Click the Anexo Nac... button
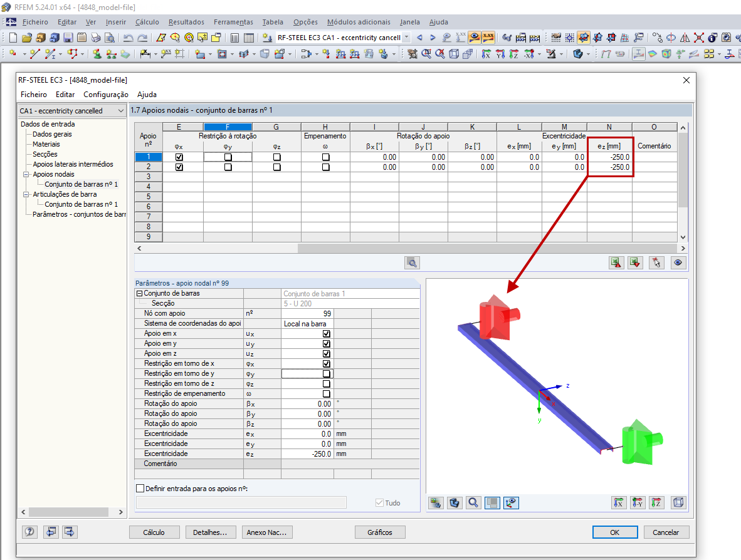 (267, 532)
